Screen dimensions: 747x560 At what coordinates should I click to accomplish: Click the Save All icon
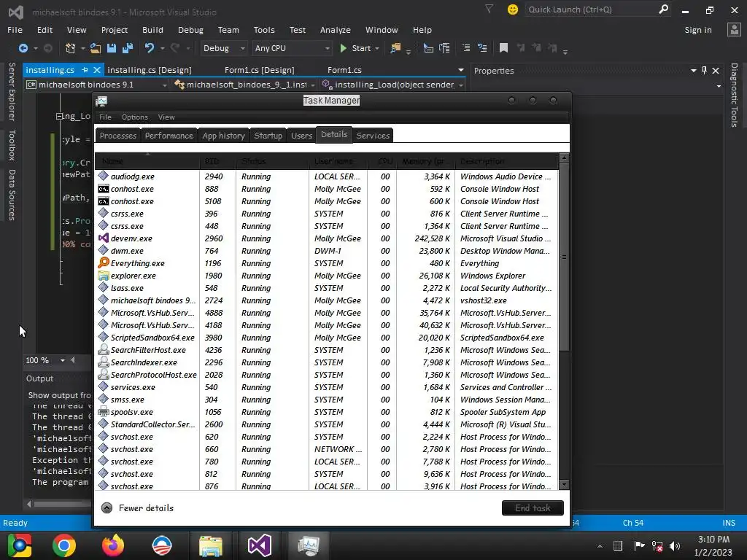point(128,48)
